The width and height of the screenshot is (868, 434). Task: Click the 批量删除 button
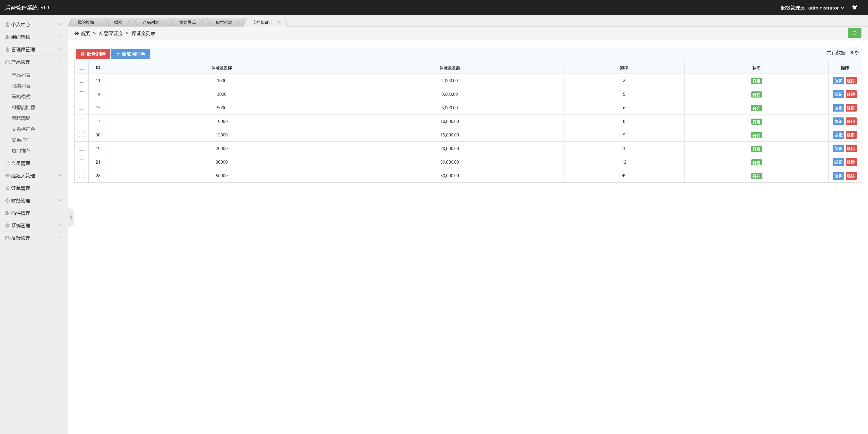tap(93, 54)
